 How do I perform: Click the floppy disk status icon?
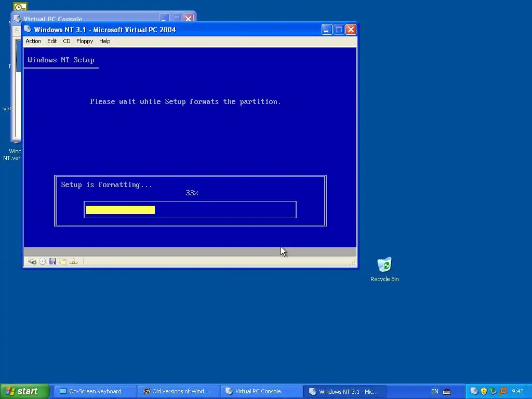coord(52,262)
